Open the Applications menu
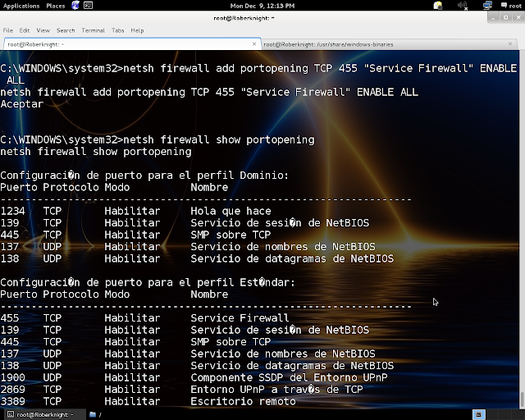The height and width of the screenshot is (420, 525). [21, 6]
